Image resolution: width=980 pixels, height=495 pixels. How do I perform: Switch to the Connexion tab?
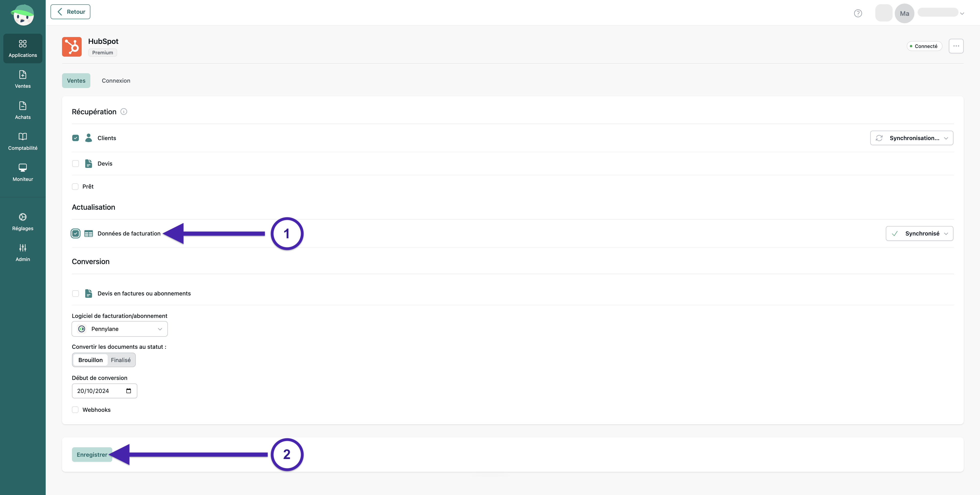click(x=116, y=81)
